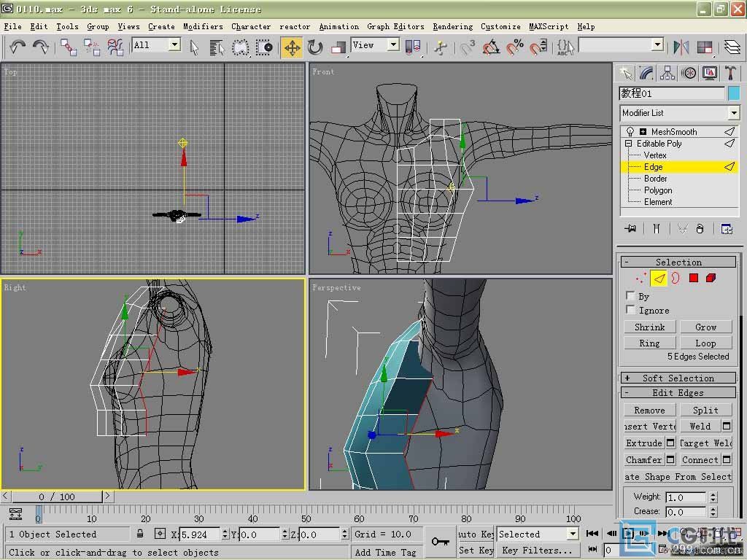
Task: Activate the Select and Move tool
Action: click(292, 47)
